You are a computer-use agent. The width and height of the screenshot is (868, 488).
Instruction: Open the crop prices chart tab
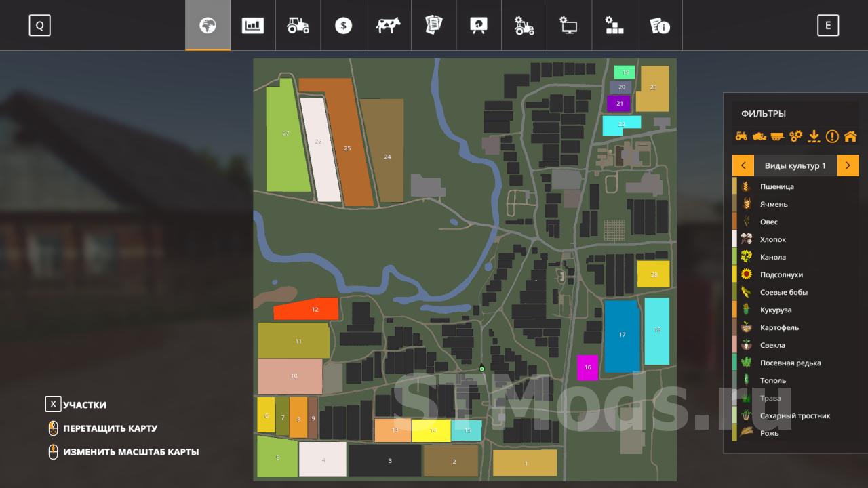click(x=253, y=26)
